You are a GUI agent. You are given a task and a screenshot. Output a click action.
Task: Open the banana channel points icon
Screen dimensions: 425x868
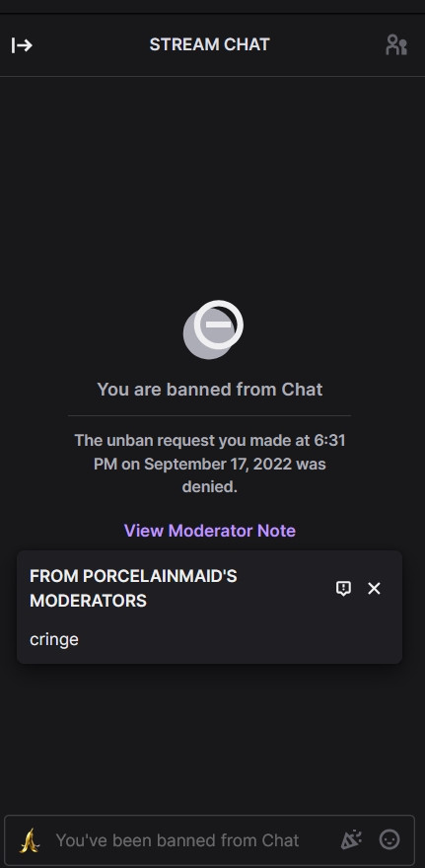pos(30,839)
